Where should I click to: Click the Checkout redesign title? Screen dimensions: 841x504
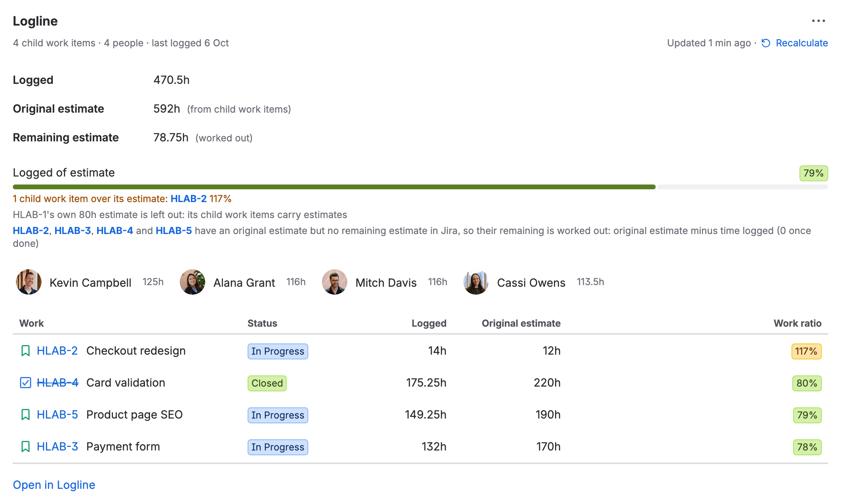136,351
